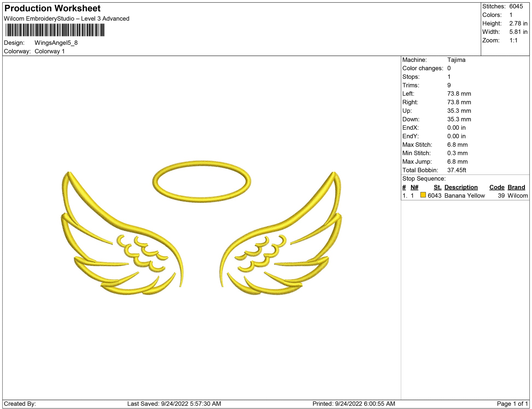The width and height of the screenshot is (532, 409).
Task: Click the Production Worksheet title
Action: point(52,8)
